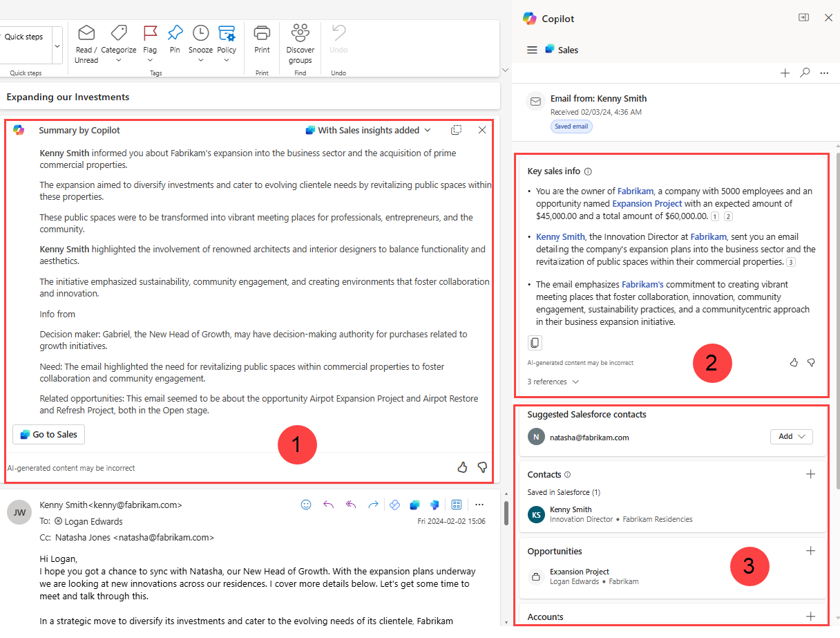Dislike the Key sales info

812,362
